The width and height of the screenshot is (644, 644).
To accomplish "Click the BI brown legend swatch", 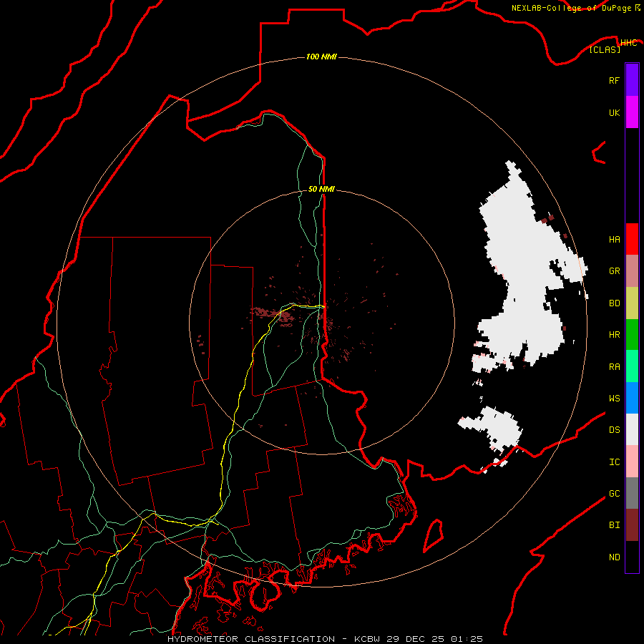I will coord(632,525).
